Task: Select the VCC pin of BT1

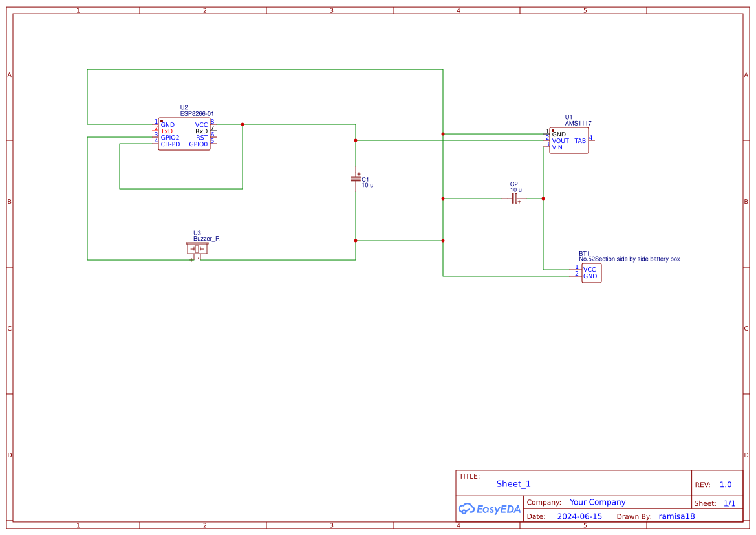Action: 589,270
